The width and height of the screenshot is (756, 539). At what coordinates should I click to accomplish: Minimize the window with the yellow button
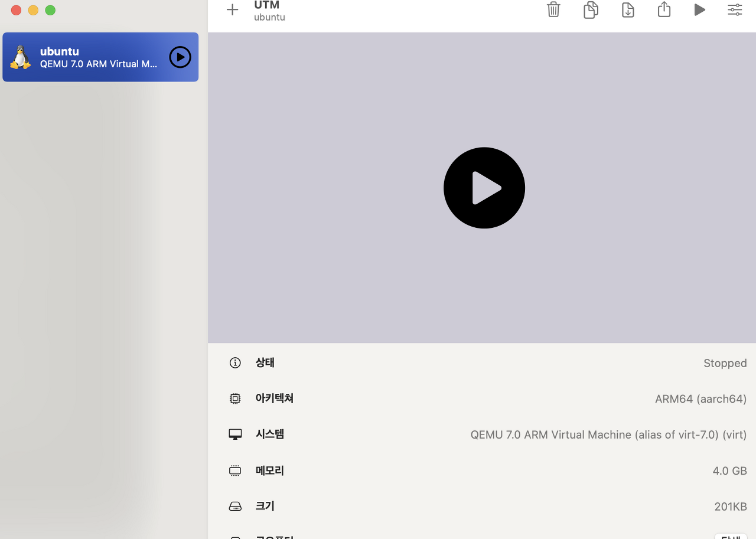pyautogui.click(x=33, y=10)
